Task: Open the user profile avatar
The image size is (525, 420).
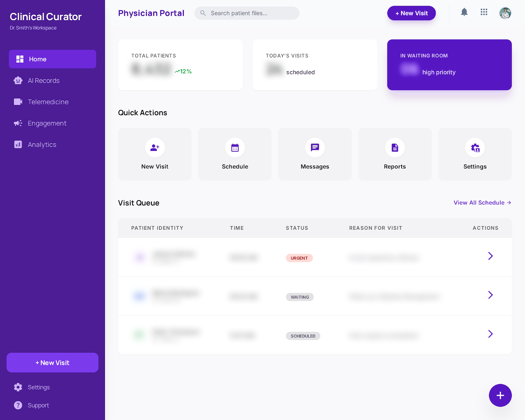Action: pos(505,13)
